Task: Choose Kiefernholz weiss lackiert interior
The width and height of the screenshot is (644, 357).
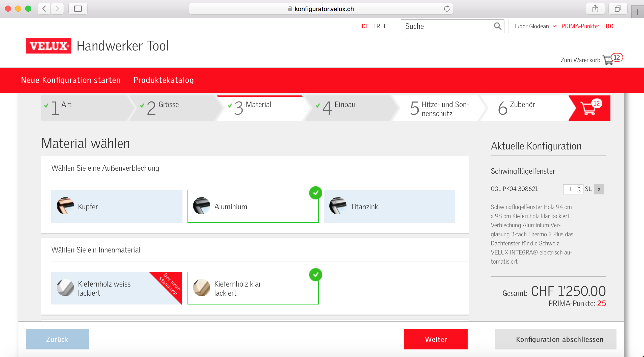Action: [x=117, y=288]
